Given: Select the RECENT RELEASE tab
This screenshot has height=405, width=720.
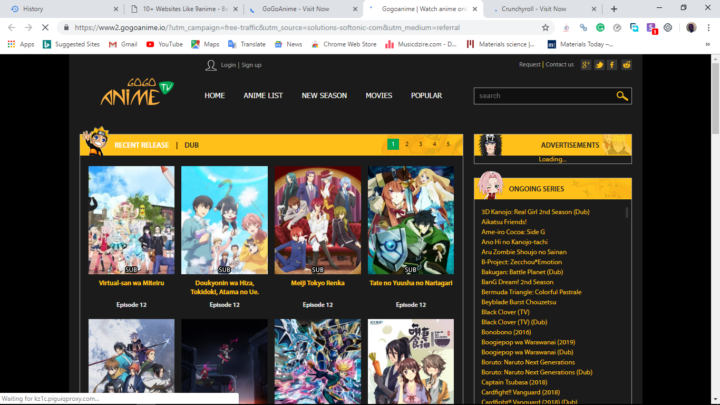Looking at the screenshot, I should pyautogui.click(x=141, y=145).
